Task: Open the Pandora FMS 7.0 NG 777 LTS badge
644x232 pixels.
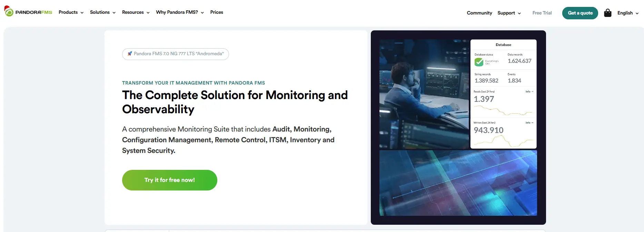Action: pyautogui.click(x=176, y=54)
